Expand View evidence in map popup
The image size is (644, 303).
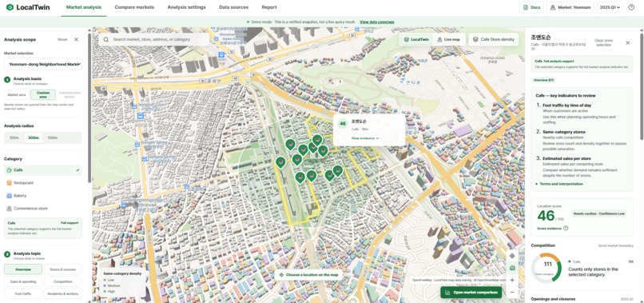point(365,138)
